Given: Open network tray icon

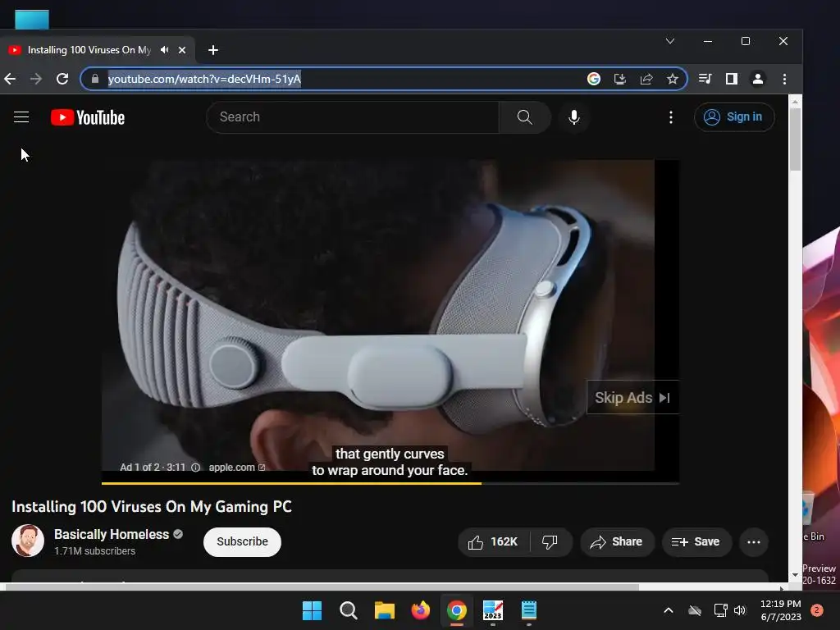Looking at the screenshot, I should (x=720, y=610).
